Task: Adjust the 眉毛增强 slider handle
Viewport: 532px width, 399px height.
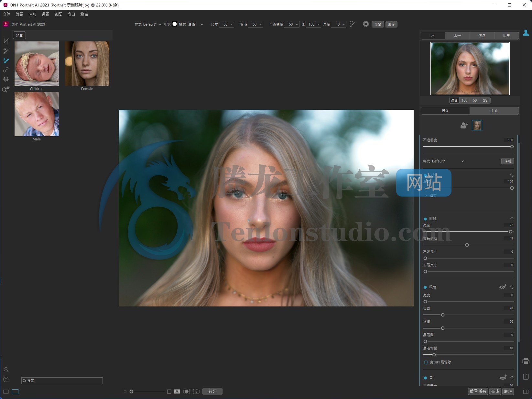Action: [x=434, y=355]
